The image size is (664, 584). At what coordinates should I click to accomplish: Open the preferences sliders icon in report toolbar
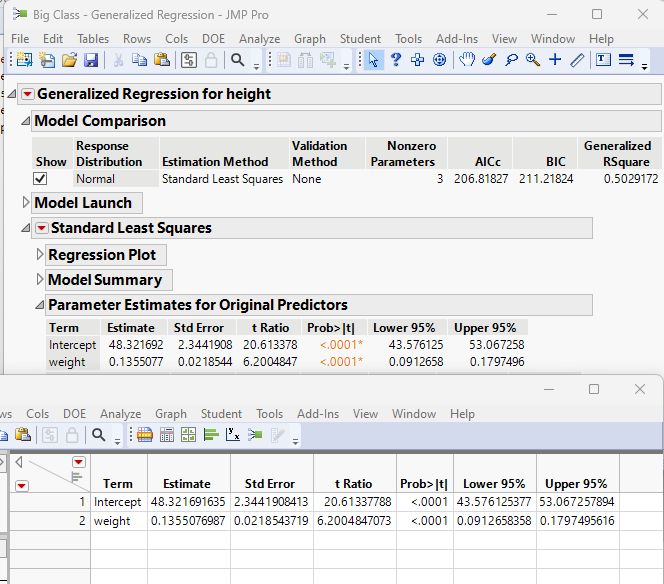pos(189,60)
